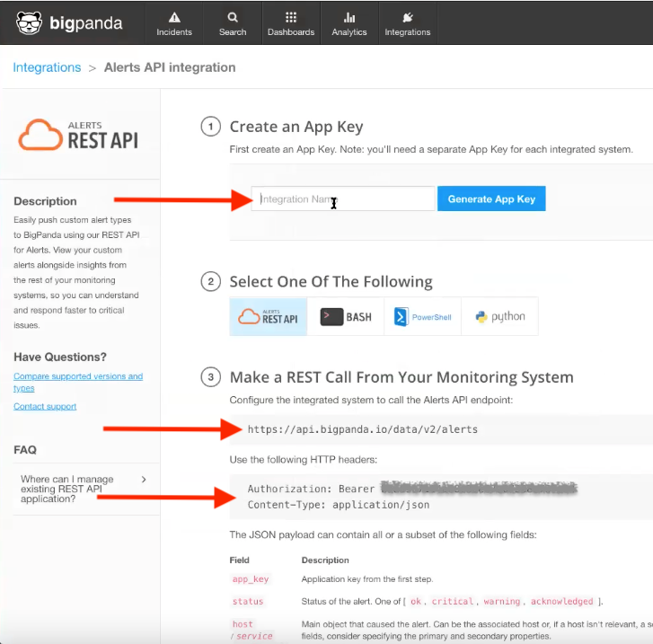Click the 'warning' status value
This screenshot has width=653, height=644.
pos(502,602)
